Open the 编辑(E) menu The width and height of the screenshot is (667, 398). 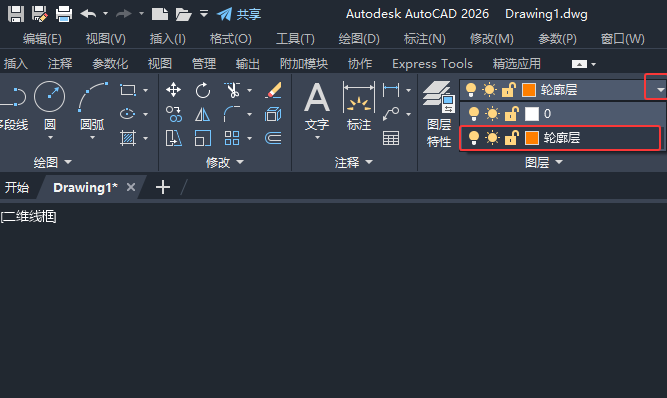click(x=42, y=39)
